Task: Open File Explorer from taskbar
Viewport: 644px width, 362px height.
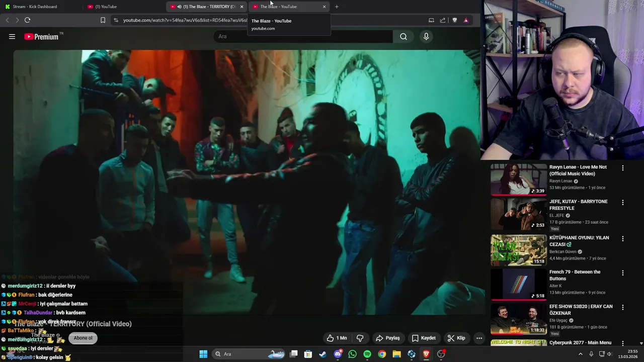Action: [x=396, y=354]
